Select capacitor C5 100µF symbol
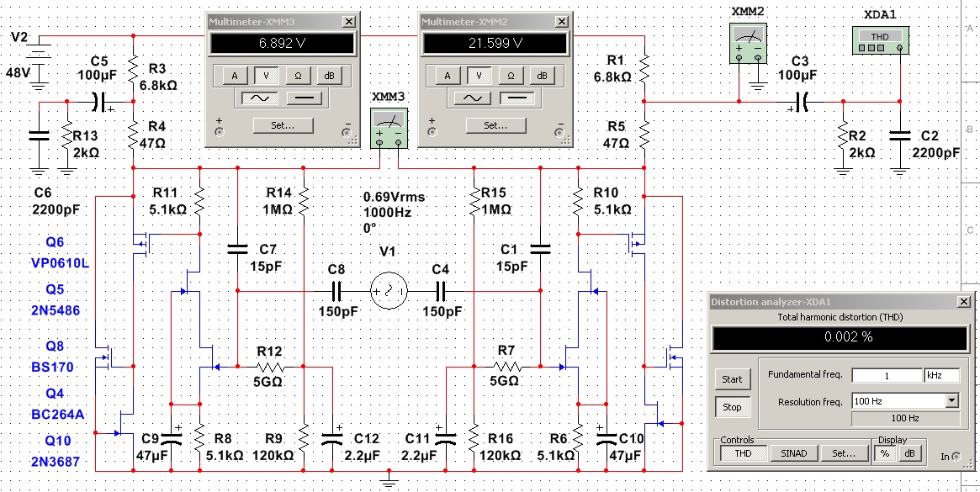The image size is (980, 492). 99,101
